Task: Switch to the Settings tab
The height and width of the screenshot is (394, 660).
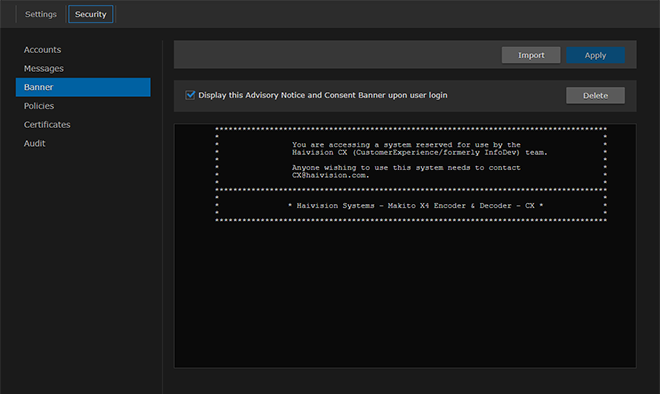Action: 40,14
